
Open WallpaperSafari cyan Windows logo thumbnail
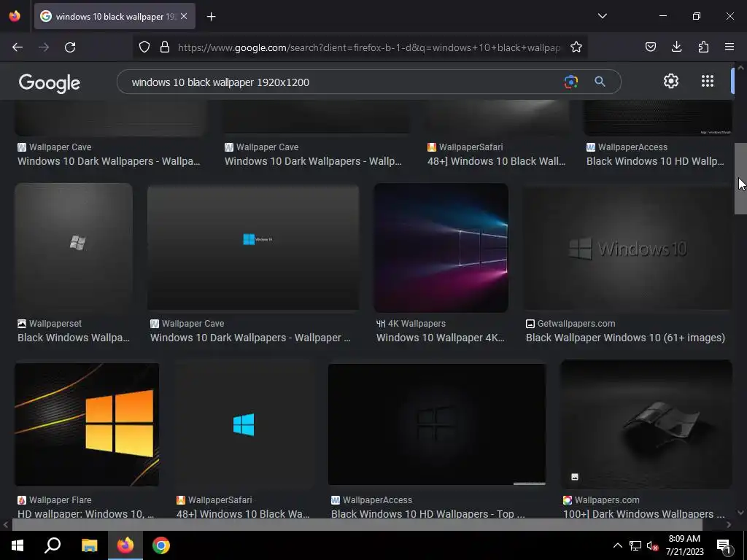coord(244,425)
